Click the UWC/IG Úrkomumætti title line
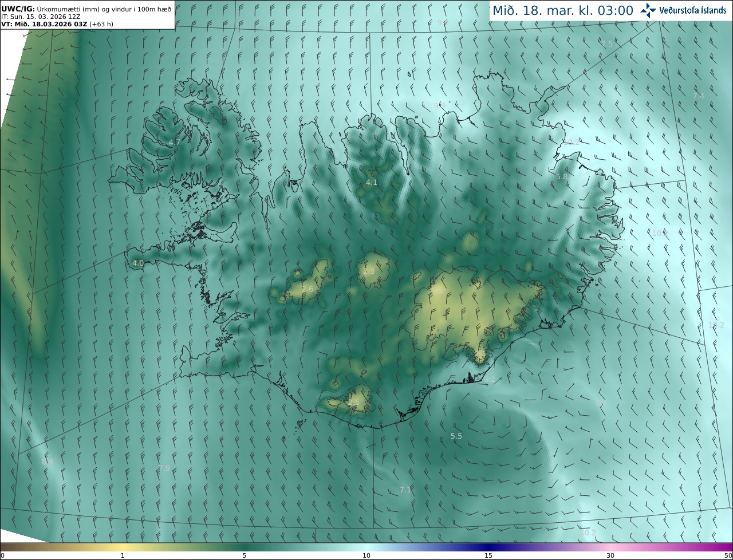This screenshot has height=560, width=733. click(86, 9)
